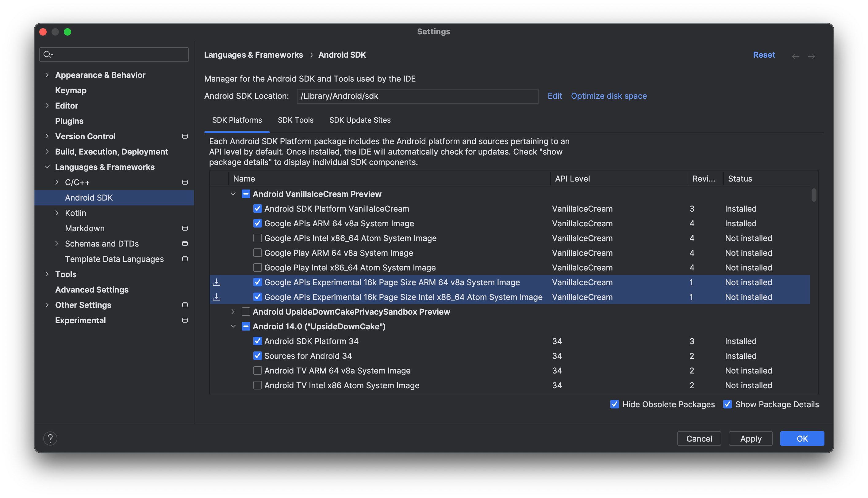The image size is (868, 498).
Task: Enable Google Play ARM 64 v8a System Image
Action: (257, 253)
